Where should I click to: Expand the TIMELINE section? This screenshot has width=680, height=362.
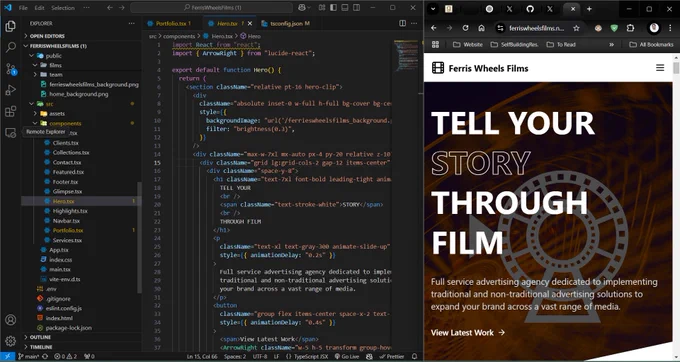click(41, 347)
